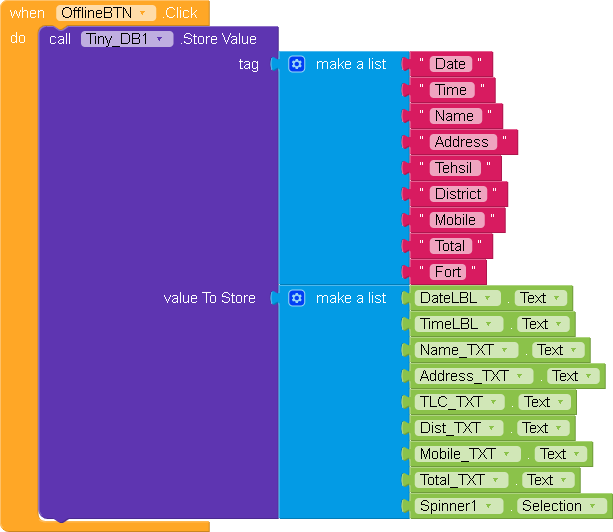The image size is (613, 532).
Task: Select the "Mobile" string text field
Action: [x=455, y=220]
